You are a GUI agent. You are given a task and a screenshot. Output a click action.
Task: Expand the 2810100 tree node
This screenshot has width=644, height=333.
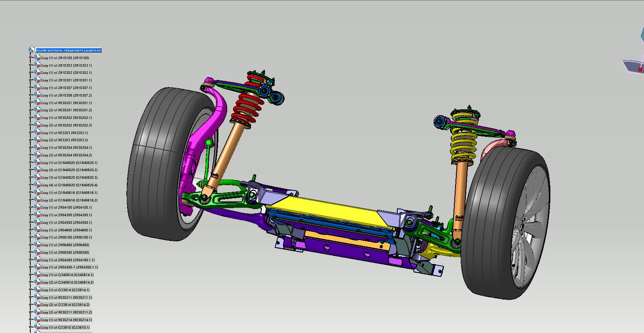[x=30, y=57]
